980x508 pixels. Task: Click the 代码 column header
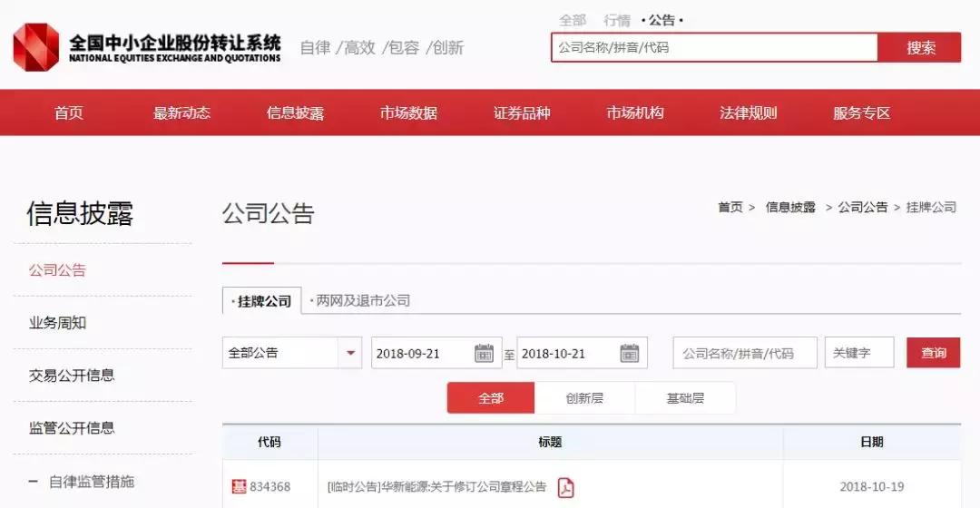coord(269,443)
